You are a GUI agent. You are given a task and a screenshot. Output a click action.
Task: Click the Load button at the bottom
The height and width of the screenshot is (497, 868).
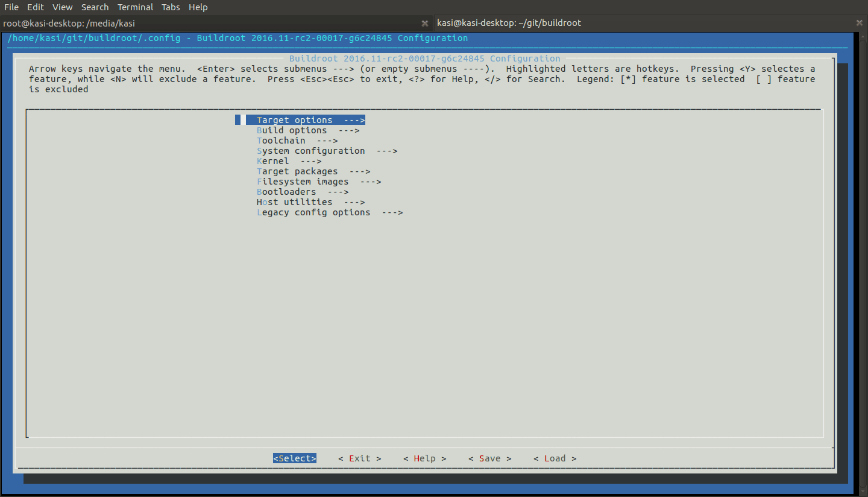555,458
